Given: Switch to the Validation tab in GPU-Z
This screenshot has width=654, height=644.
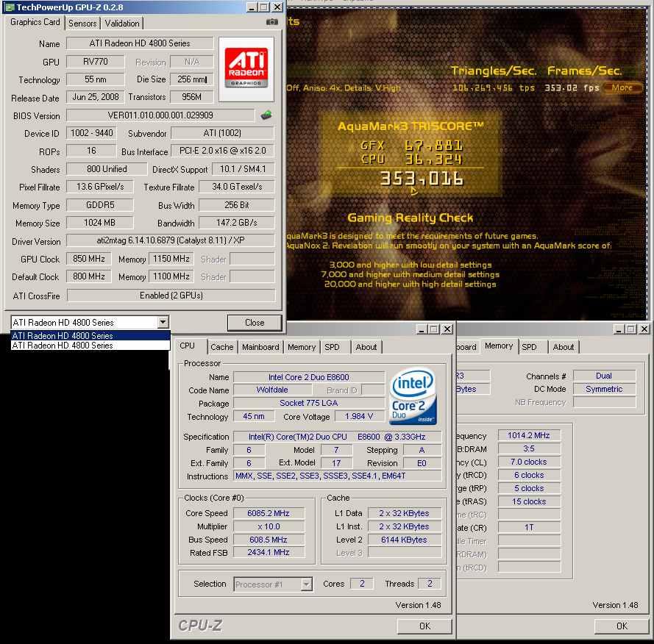Looking at the screenshot, I should pos(122,24).
